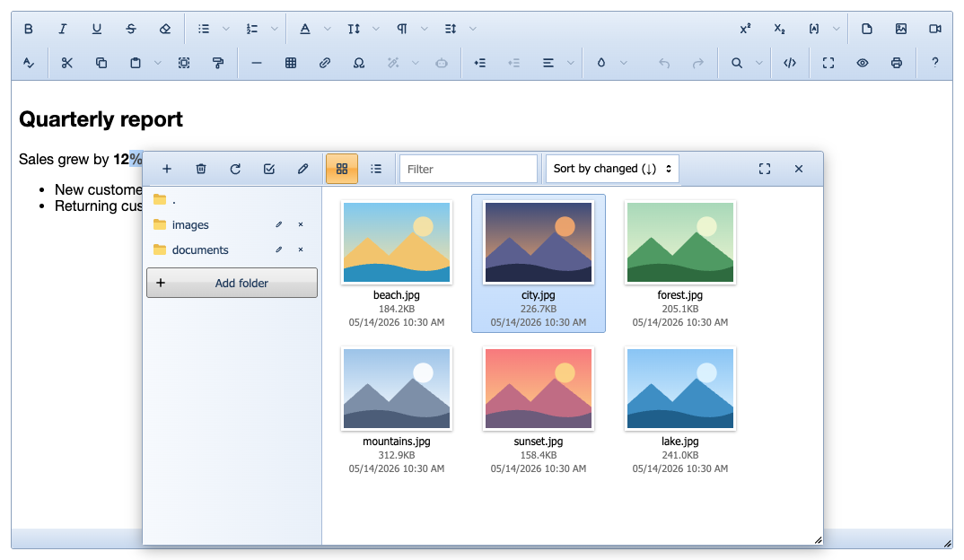Toggle strikethrough formatting
This screenshot has height=560, width=964.
click(x=130, y=29)
